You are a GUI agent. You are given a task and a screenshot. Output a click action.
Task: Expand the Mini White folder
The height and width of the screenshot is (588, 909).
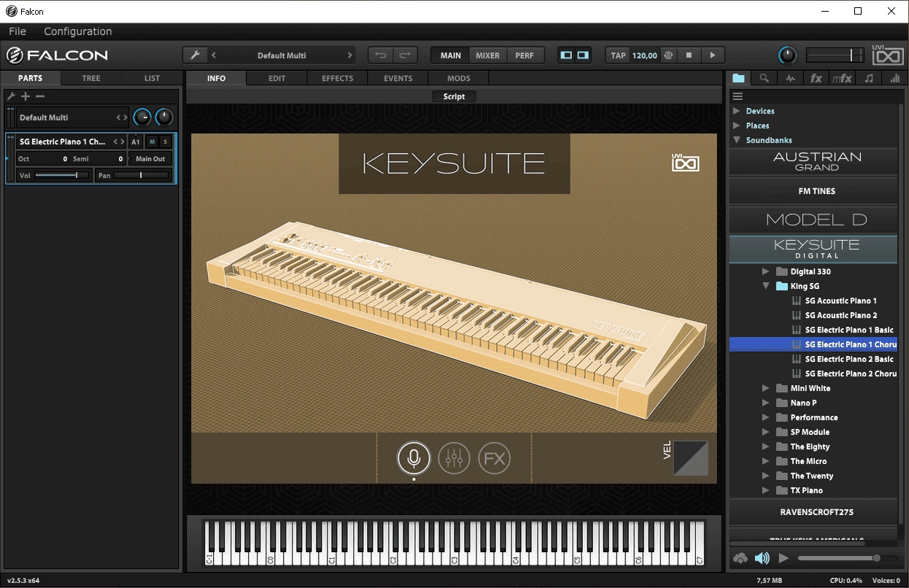(765, 388)
